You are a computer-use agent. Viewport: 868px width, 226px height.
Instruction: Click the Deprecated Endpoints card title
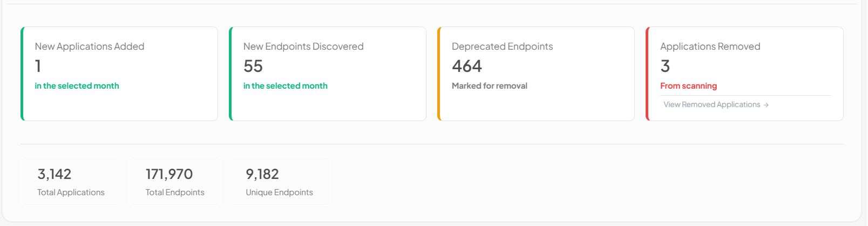(502, 46)
